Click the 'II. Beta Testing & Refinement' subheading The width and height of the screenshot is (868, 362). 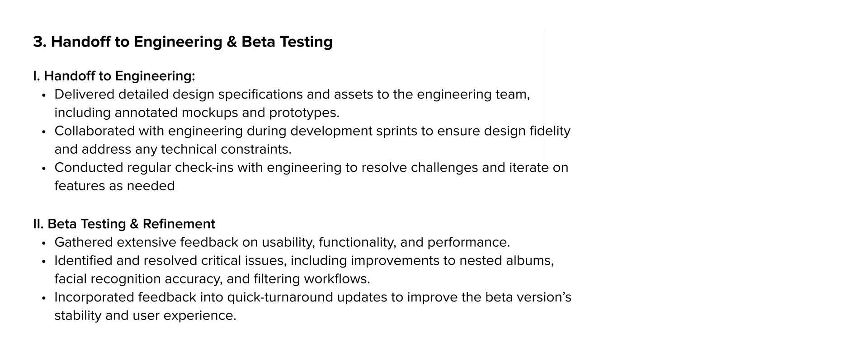(124, 224)
